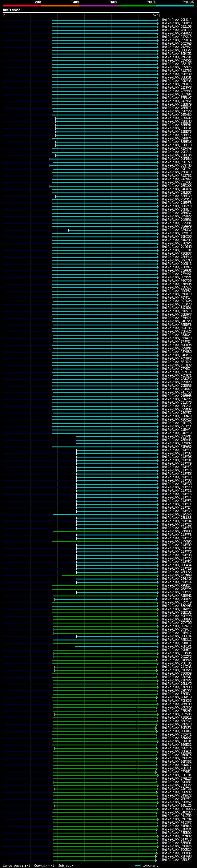Select the purple ~60% identity legend bar

coord(98,6)
